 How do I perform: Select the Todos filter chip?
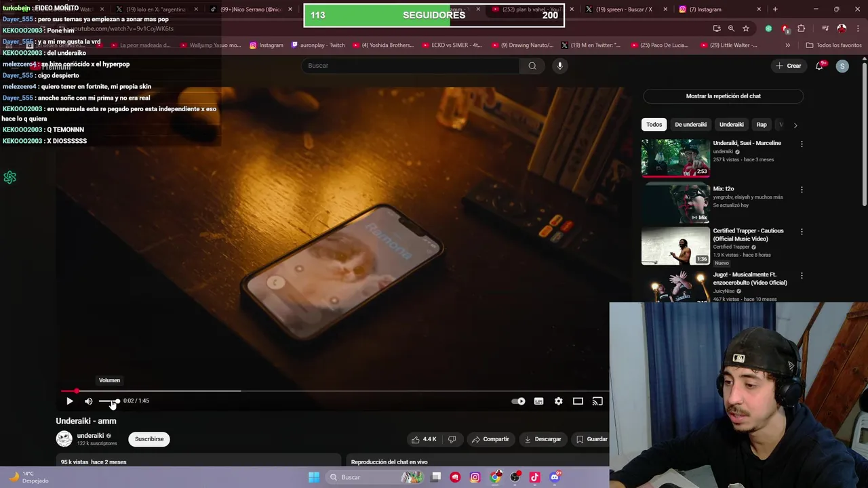tap(654, 125)
